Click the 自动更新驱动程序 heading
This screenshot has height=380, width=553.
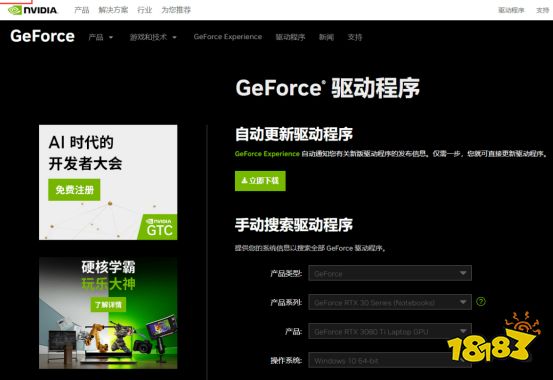pyautogui.click(x=294, y=134)
